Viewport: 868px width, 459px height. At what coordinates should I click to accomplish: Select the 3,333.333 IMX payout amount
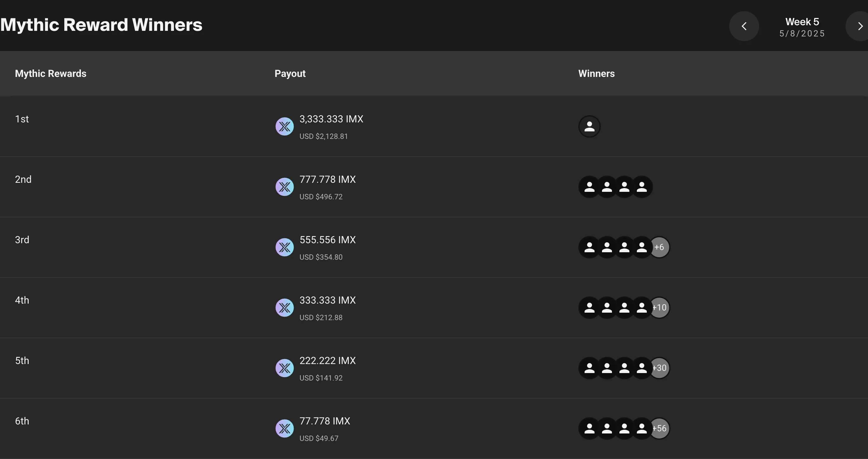point(331,119)
